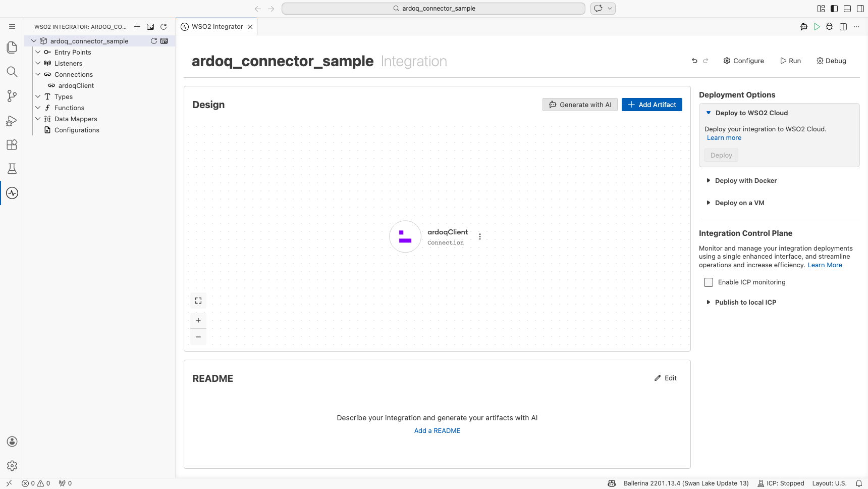
Task: Run the integration with Run button
Action: (790, 61)
